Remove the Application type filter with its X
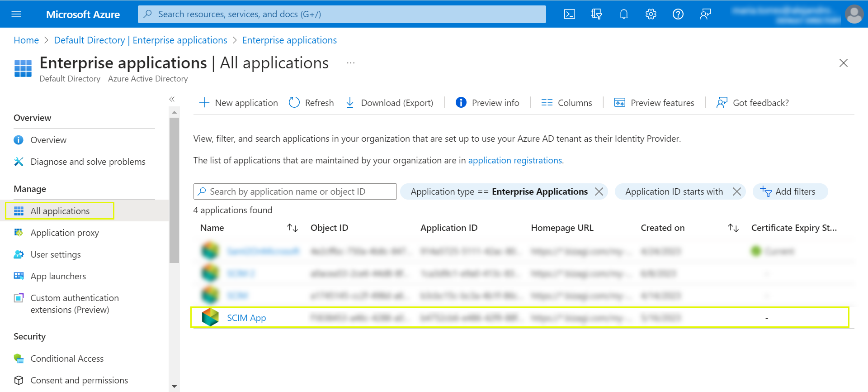868x392 pixels. [x=599, y=191]
